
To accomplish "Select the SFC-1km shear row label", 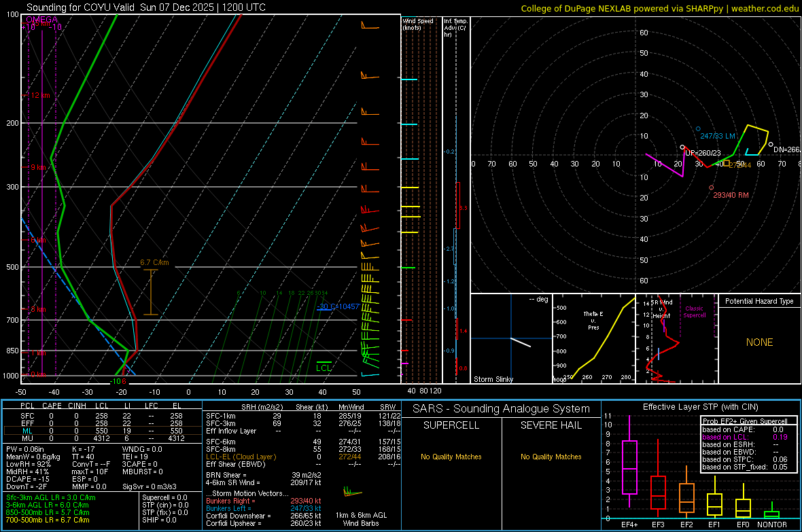I will [221, 416].
